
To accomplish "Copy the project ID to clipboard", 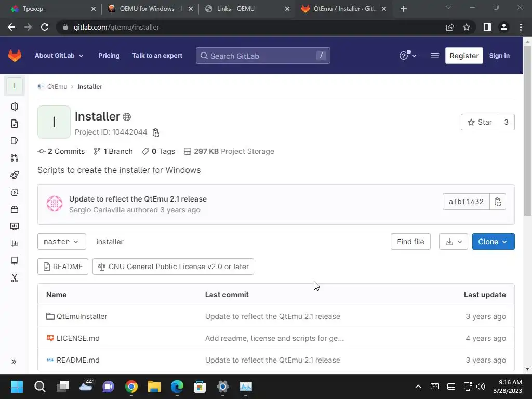I will 156,132.
